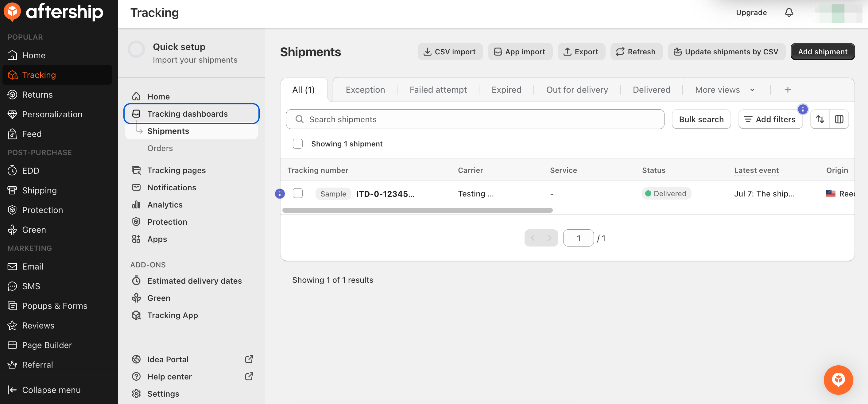Viewport: 868px width, 404px height.
Task: Switch to the Failed attempt tab
Action: [x=438, y=90]
